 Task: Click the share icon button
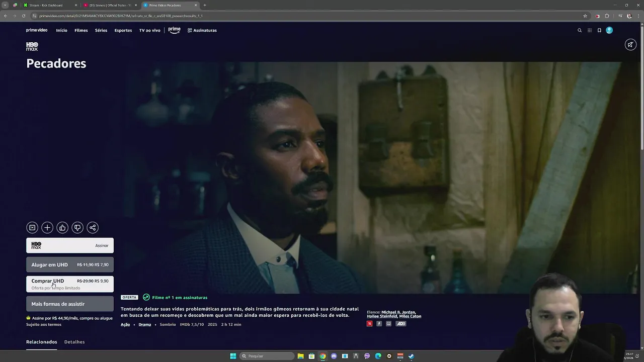(x=93, y=228)
